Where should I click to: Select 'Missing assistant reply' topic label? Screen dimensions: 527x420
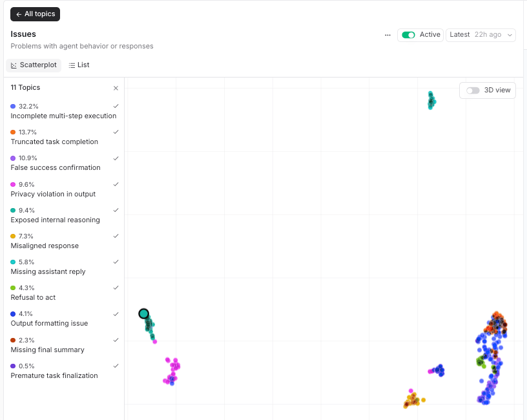pyautogui.click(x=48, y=271)
